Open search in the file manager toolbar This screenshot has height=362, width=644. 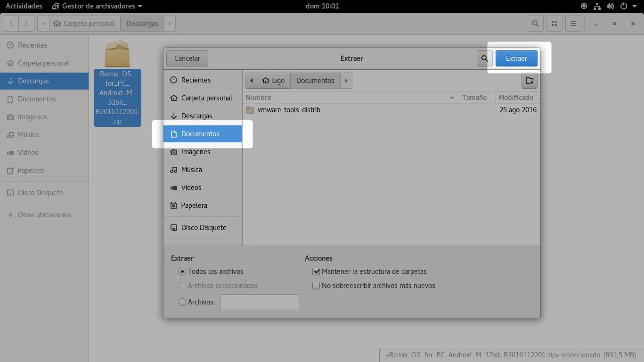pos(535,23)
